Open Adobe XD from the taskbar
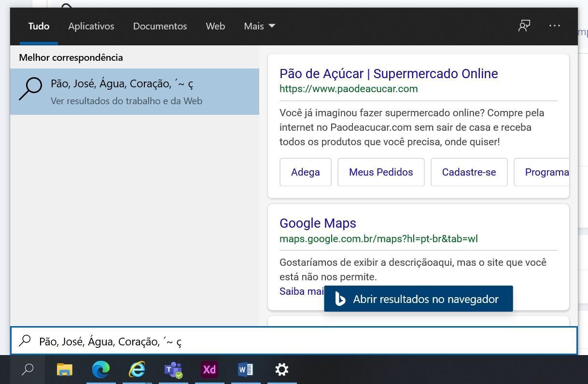 click(210, 370)
